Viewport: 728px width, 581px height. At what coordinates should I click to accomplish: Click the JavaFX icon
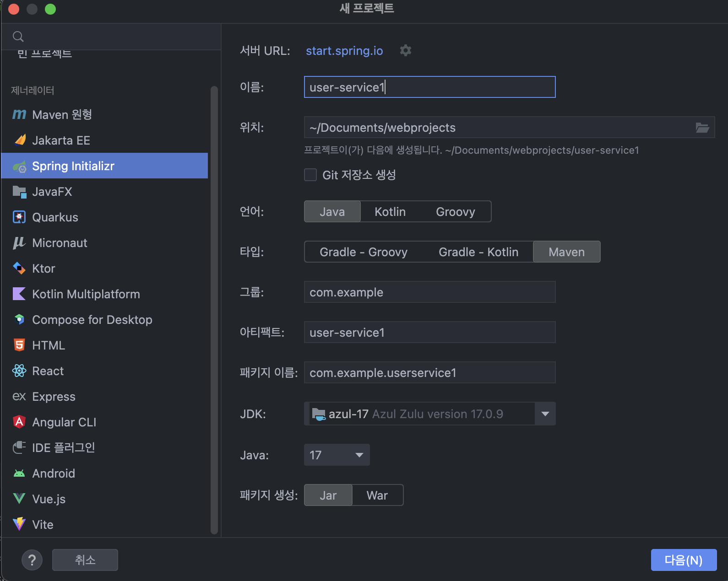[19, 192]
